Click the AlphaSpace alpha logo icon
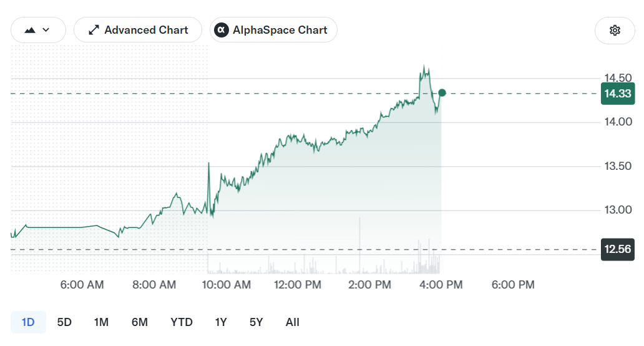644x346 pixels. click(x=222, y=30)
